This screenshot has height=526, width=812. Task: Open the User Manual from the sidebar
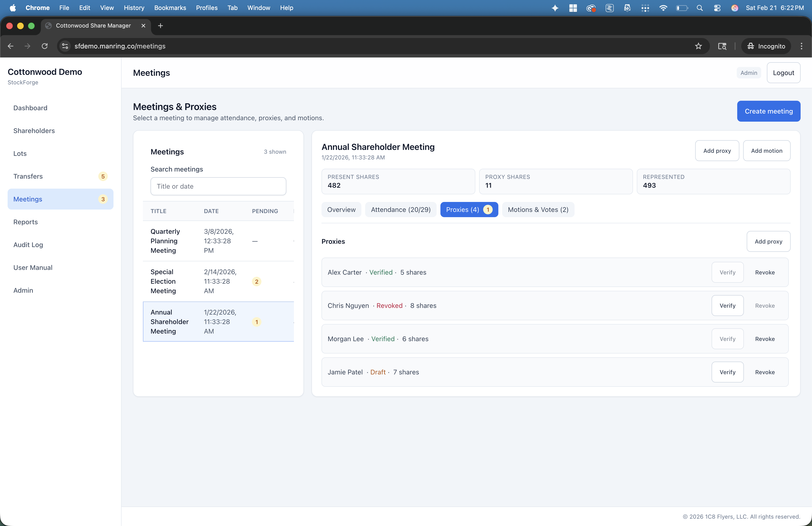[33, 267]
